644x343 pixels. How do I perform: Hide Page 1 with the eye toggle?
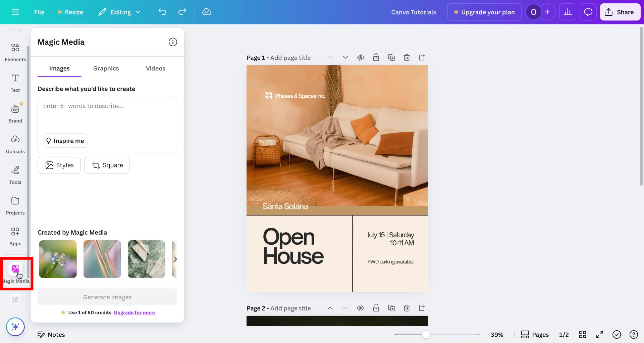[361, 57]
